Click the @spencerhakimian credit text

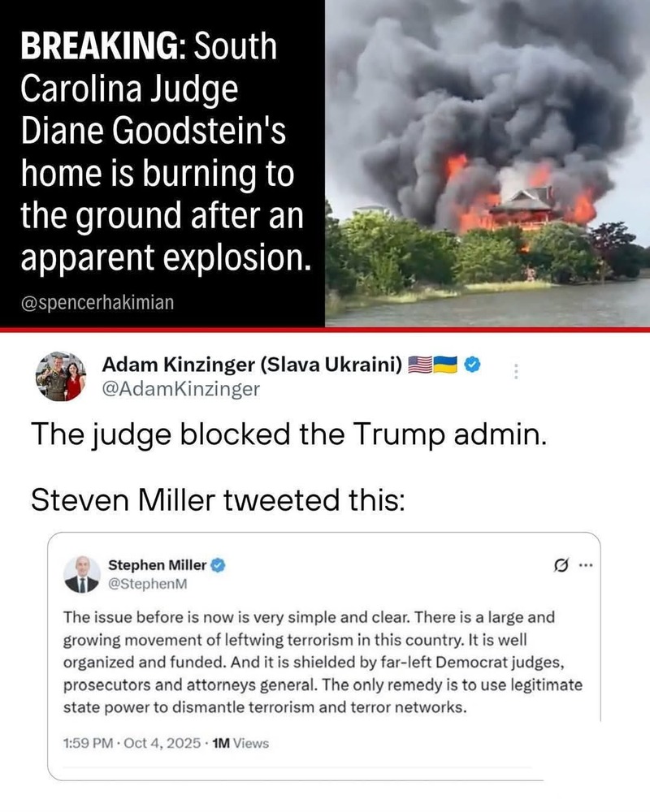pyautogui.click(x=97, y=302)
